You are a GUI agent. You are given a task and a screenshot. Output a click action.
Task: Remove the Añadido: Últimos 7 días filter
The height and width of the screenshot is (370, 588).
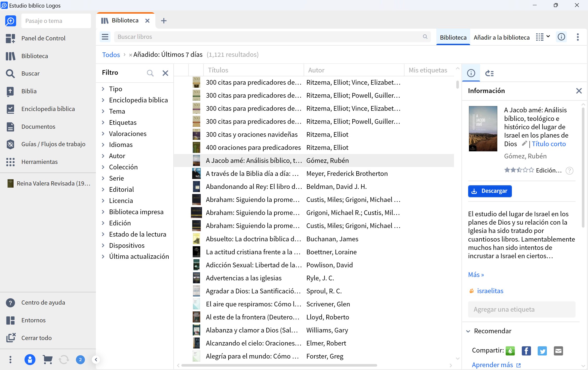click(130, 55)
